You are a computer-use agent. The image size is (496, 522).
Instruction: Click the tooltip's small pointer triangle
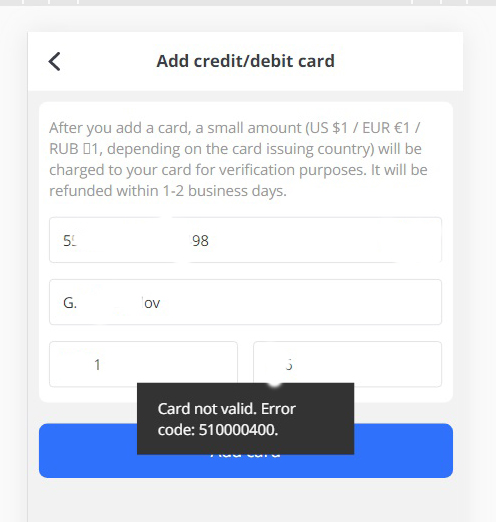point(275,385)
